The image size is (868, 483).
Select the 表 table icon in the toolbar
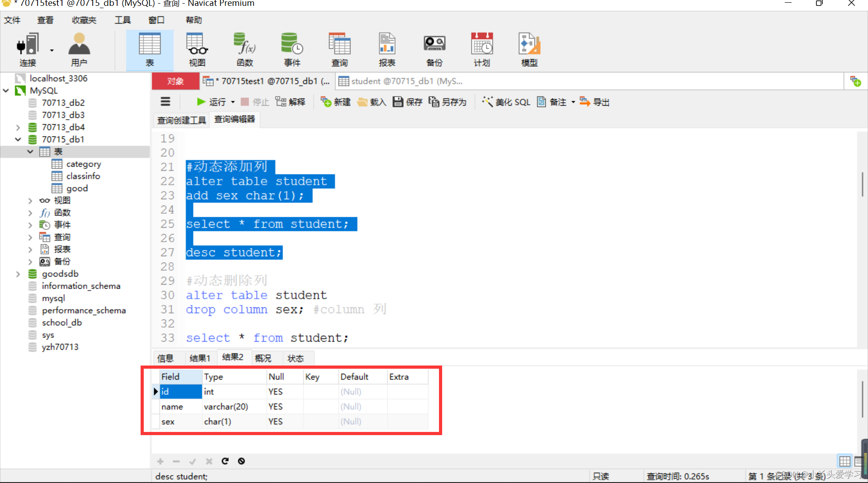150,50
